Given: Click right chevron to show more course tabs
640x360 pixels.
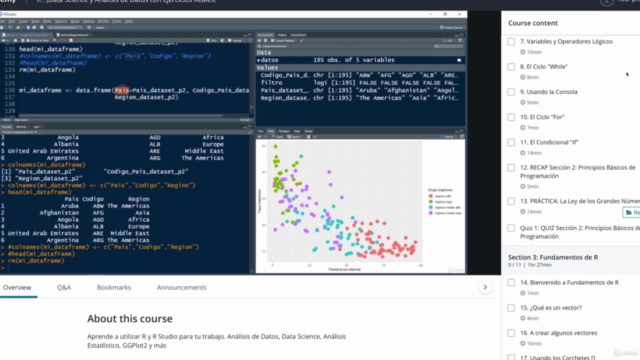Looking at the screenshot, I should (485, 287).
